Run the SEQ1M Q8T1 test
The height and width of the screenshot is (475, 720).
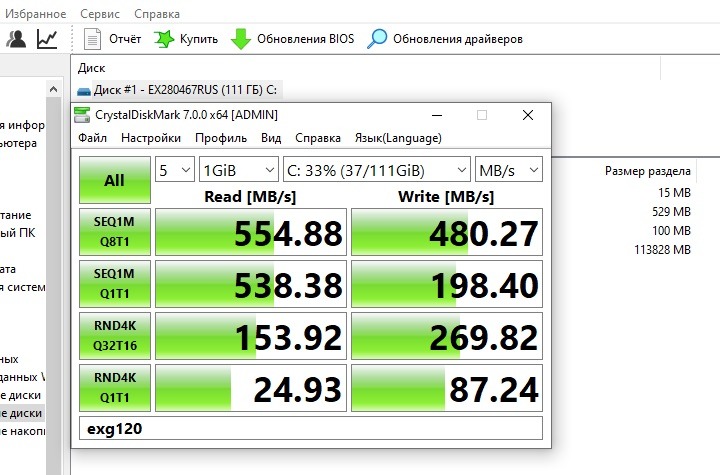click(114, 233)
